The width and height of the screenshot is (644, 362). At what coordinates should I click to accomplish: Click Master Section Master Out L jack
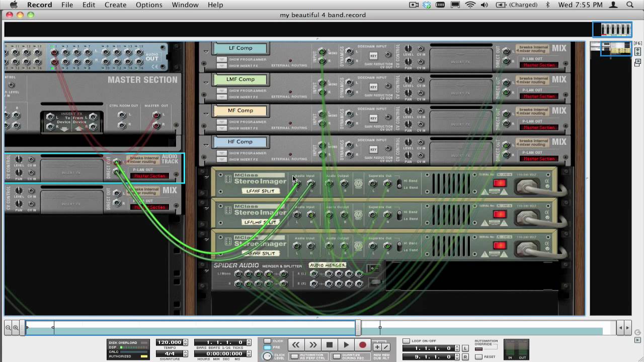[x=156, y=115]
